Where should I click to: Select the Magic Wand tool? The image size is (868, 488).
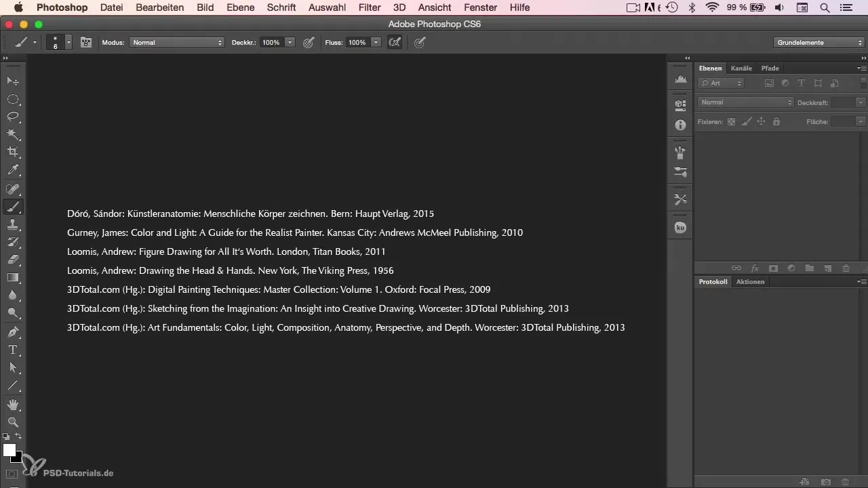point(13,134)
